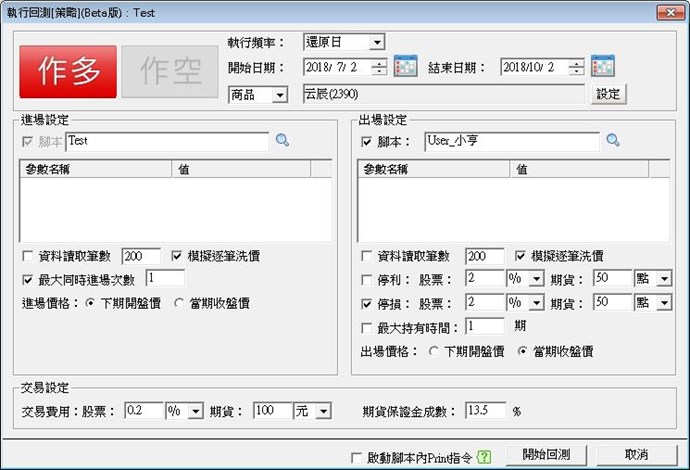Select 下期開盤價 as exit price

pyautogui.click(x=433, y=351)
